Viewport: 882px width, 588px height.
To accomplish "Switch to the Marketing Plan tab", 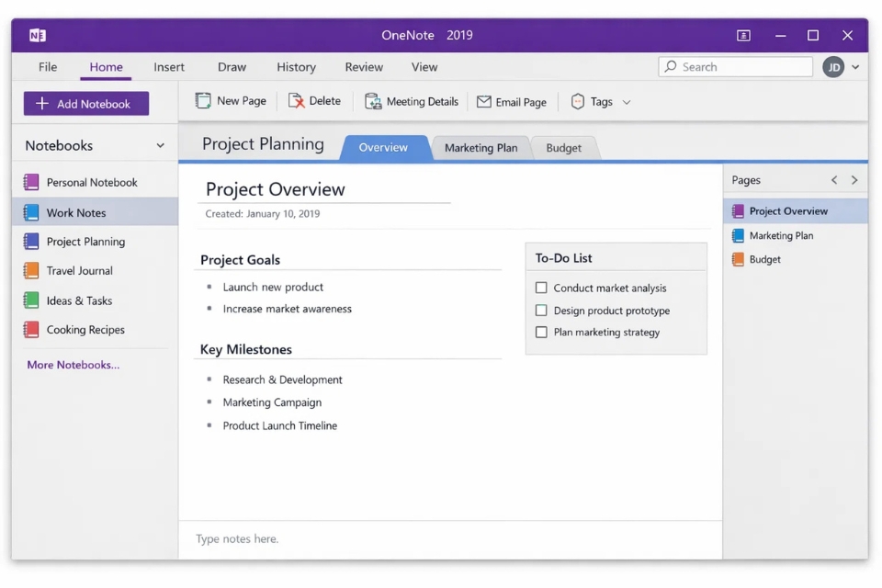I will click(481, 147).
